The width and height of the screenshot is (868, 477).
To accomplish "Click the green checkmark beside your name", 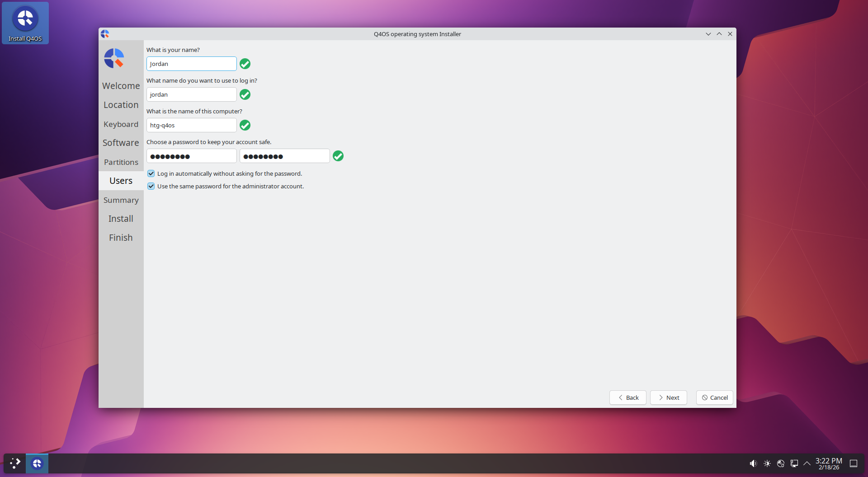I will (x=245, y=64).
